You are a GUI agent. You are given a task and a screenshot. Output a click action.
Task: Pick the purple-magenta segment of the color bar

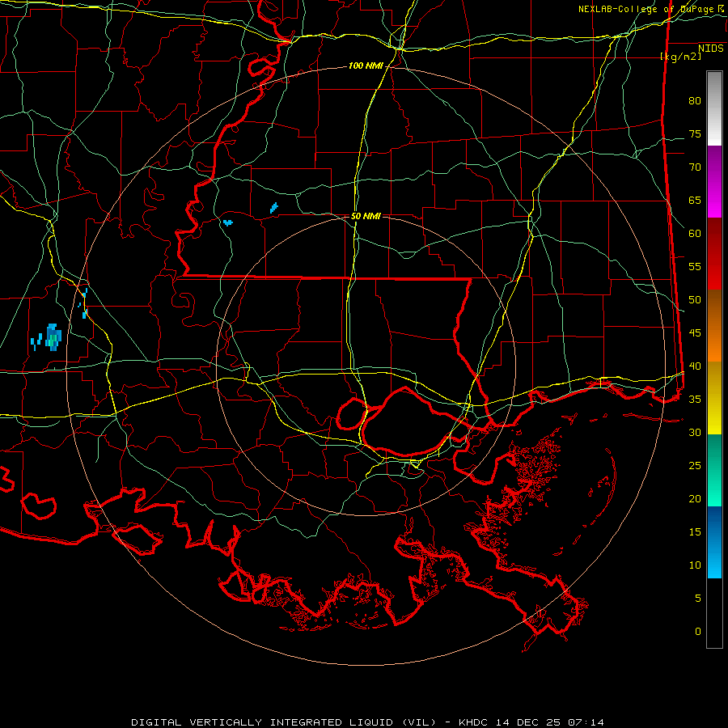tap(714, 181)
